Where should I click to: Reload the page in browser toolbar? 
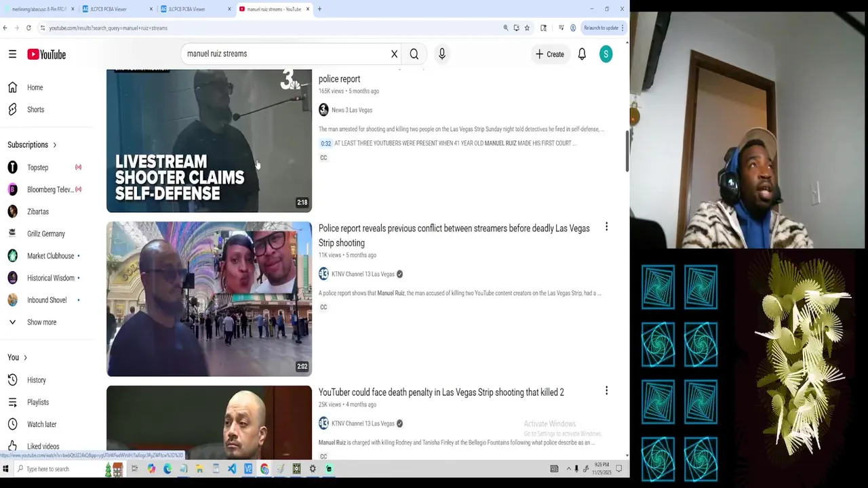coord(28,28)
